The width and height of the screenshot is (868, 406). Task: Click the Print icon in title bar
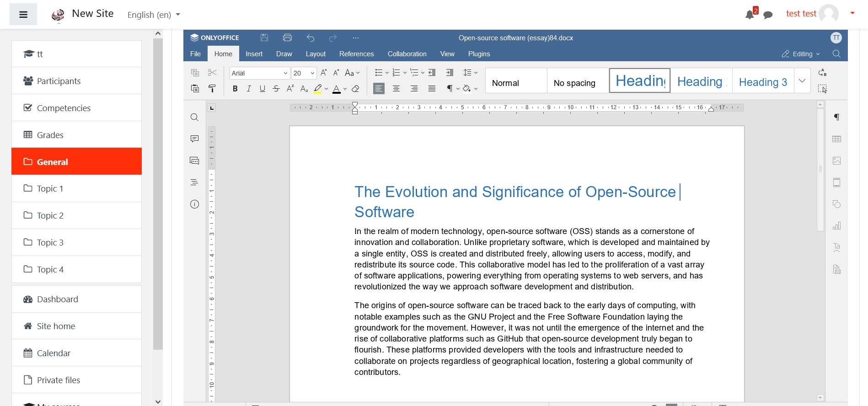coord(287,38)
